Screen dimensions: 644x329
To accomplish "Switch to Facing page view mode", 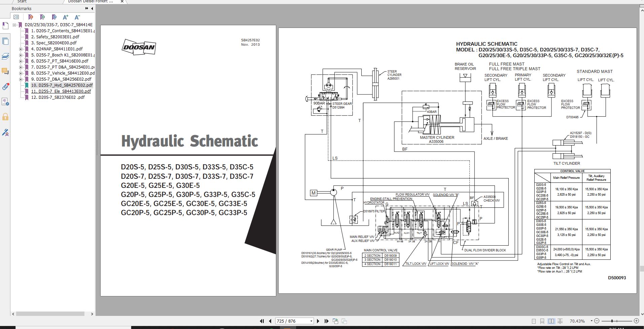I will 552,321.
